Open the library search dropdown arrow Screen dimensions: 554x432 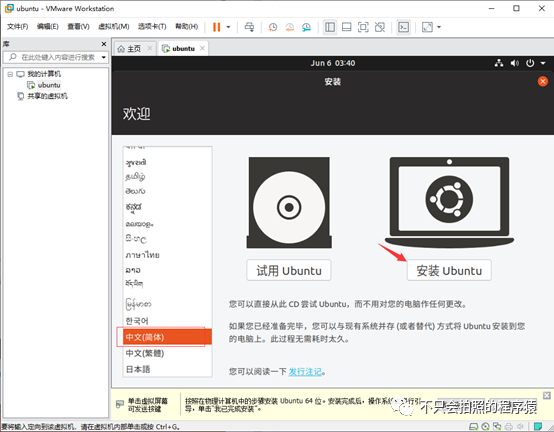point(104,57)
